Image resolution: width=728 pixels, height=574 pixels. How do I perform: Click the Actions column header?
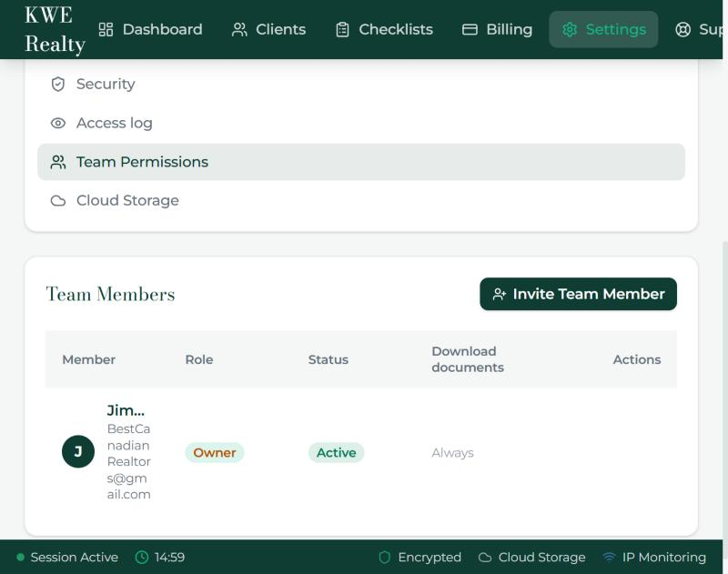tap(636, 359)
